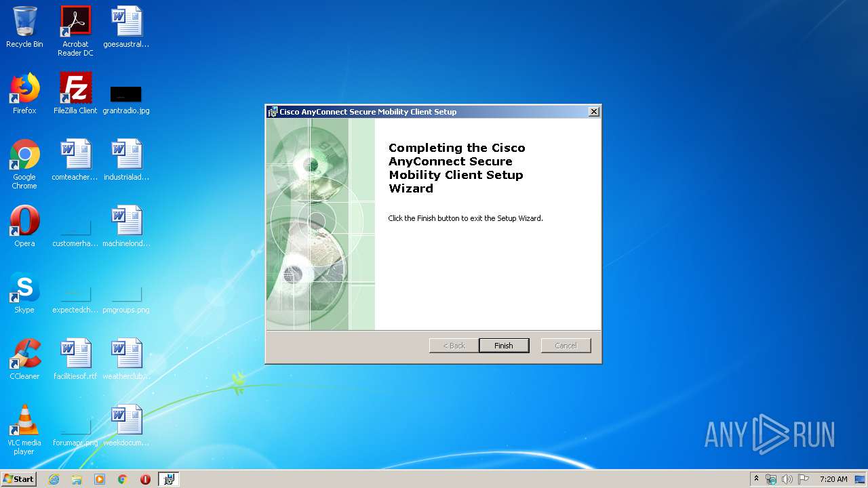The height and width of the screenshot is (488, 868).
Task: Select the facilitiesof.rtf document
Action: click(75, 359)
